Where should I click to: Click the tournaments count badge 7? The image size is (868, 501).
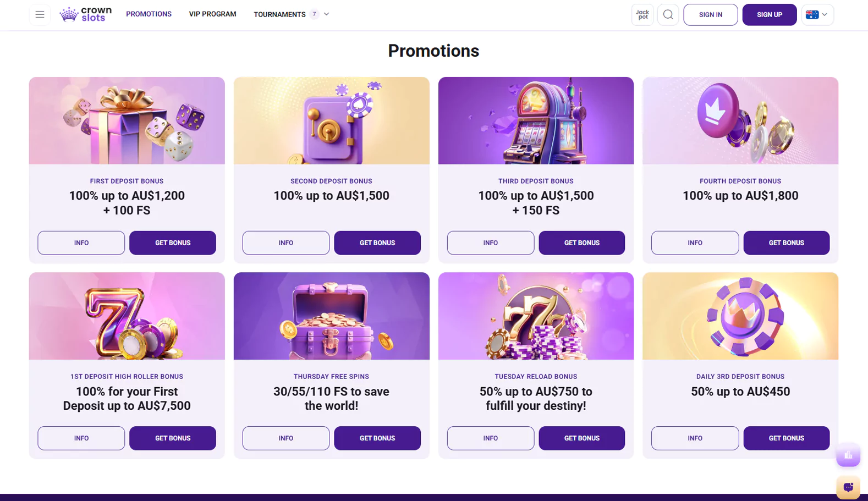[314, 14]
